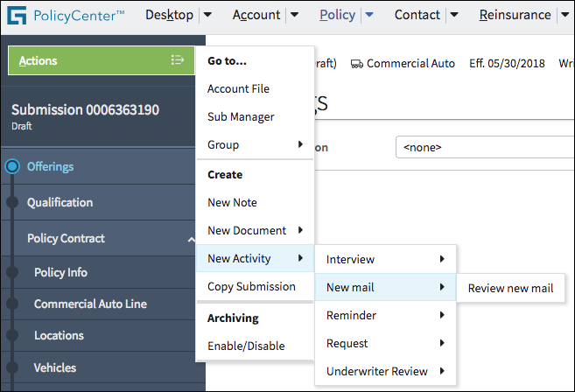Screen dimensions: 575x392
Task: Go to Qualification step in sidebar
Action: (x=60, y=202)
